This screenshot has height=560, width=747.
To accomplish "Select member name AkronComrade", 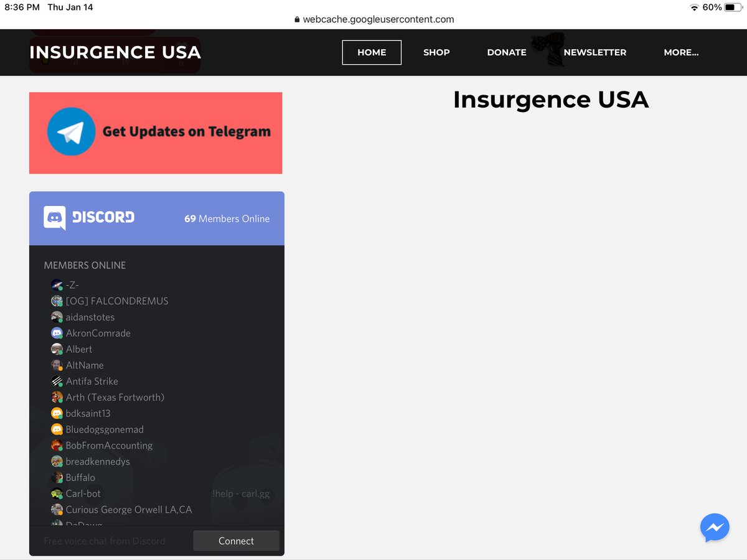I will [x=98, y=333].
